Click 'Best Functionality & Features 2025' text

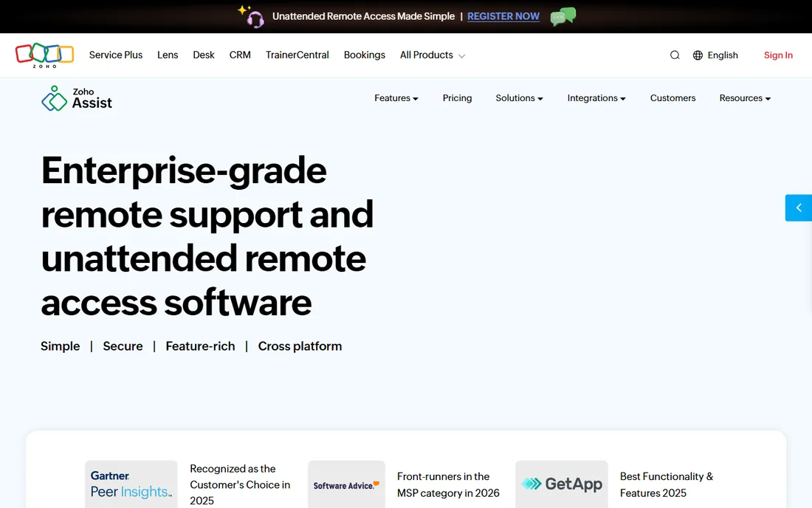pyautogui.click(x=667, y=484)
